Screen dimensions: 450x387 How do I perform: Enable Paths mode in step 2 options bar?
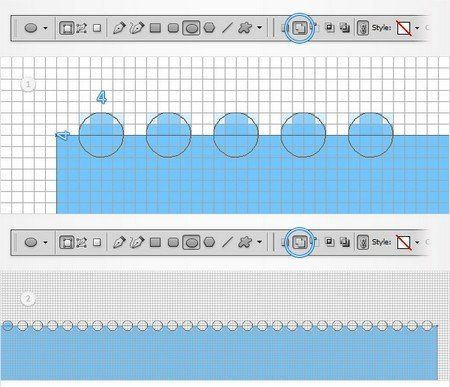click(82, 242)
